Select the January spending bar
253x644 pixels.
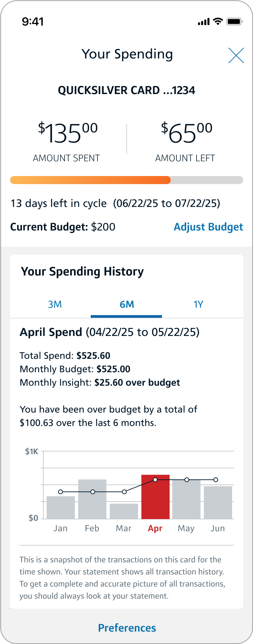[x=60, y=508]
